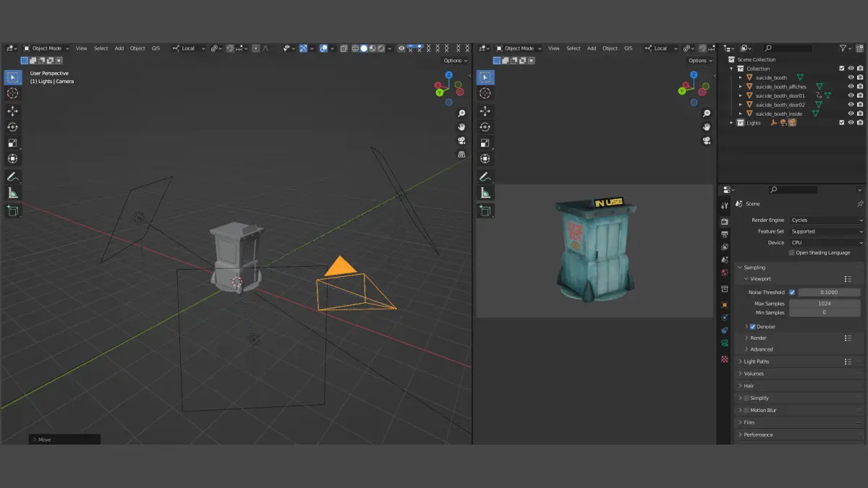Click the pan hand icon in left viewport

461,127
